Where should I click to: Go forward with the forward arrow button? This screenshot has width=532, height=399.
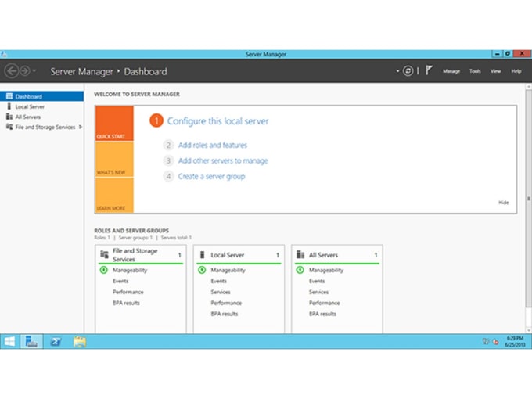(x=25, y=71)
